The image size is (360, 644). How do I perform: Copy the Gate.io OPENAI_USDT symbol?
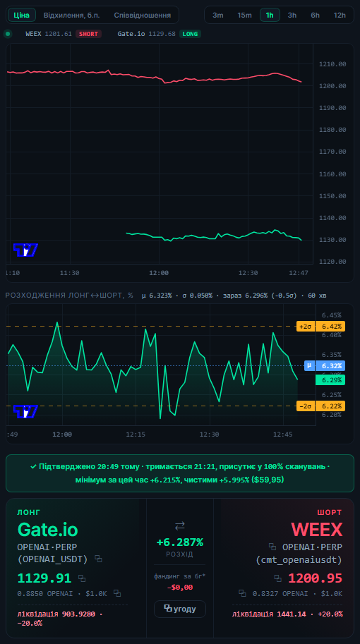[x=98, y=559]
